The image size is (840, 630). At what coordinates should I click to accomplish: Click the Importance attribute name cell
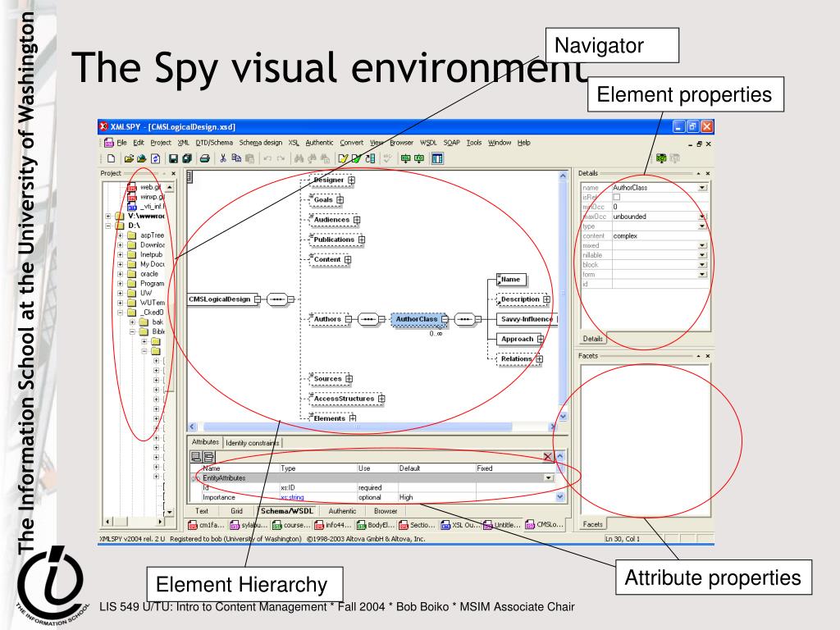pos(240,497)
